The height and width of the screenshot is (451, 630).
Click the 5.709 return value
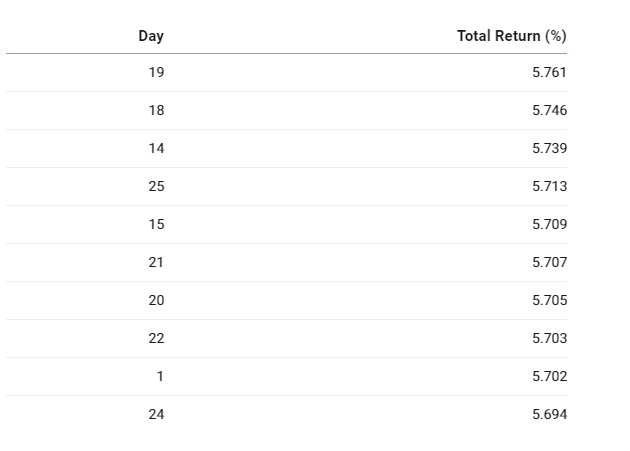[549, 224]
